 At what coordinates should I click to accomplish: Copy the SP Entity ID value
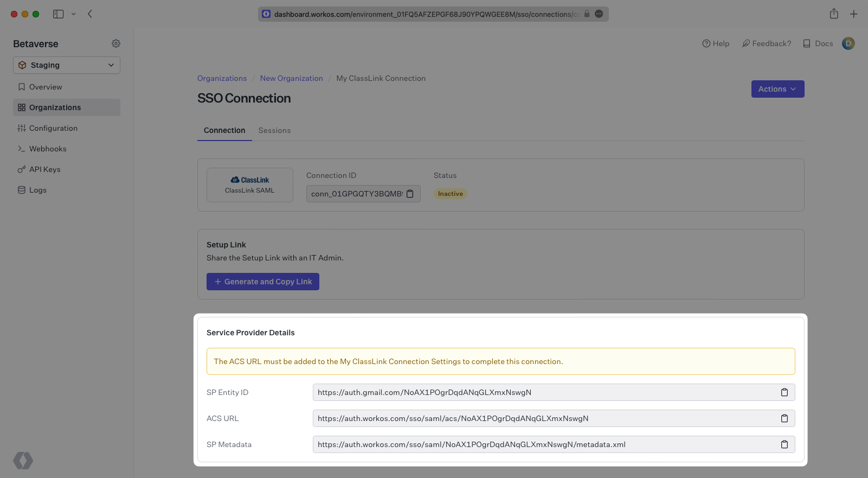coord(784,392)
